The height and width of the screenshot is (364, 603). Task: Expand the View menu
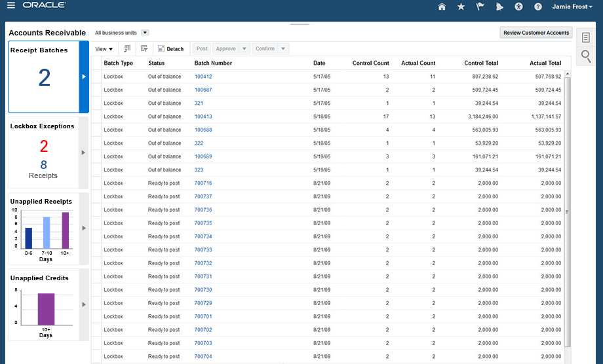(x=104, y=49)
